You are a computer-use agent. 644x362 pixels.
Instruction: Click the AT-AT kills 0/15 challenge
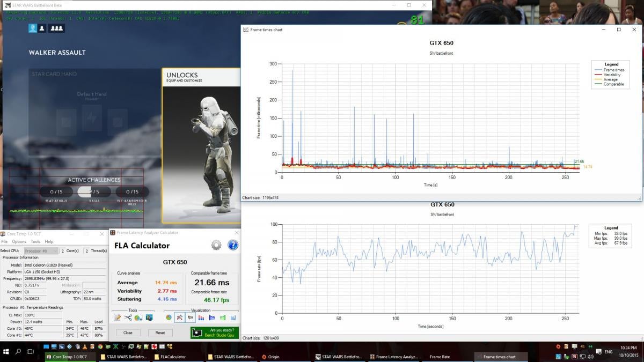tap(56, 192)
